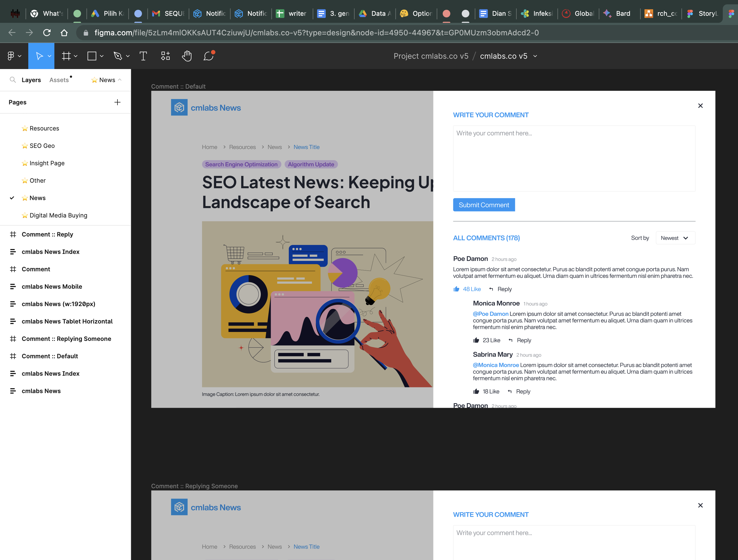Select the Hand tool
The image size is (738, 560).
(x=187, y=56)
